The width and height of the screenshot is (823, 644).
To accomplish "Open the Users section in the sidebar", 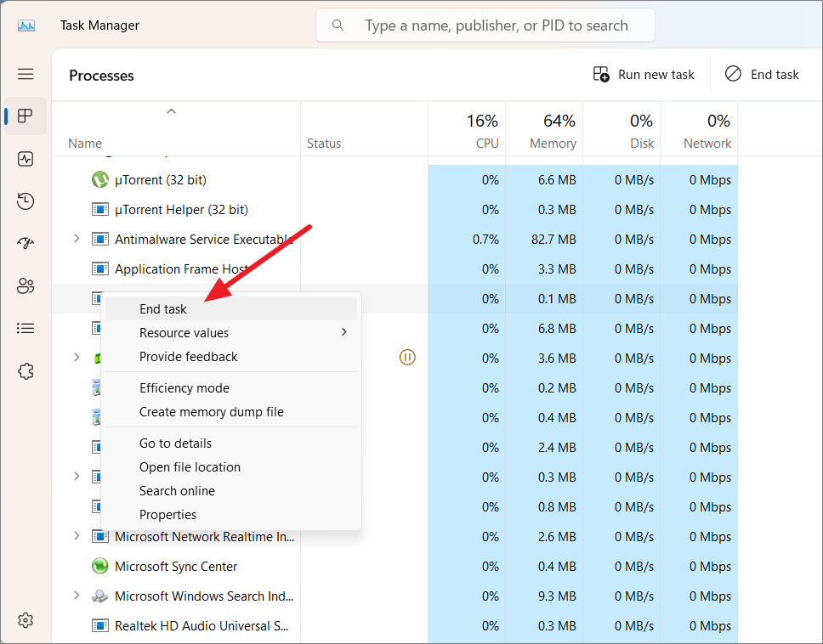I will (26, 285).
